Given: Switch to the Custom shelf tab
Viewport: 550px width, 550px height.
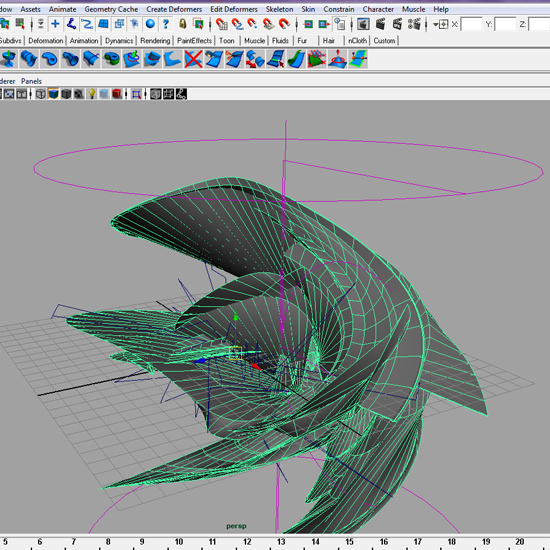Looking at the screenshot, I should pos(384,41).
